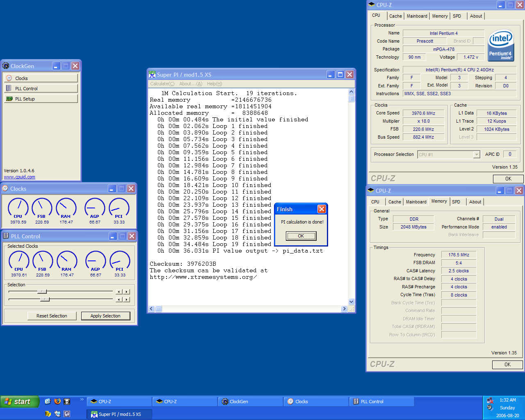Image resolution: width=525 pixels, height=420 pixels.
Task: Switch to Mainboard tab in top CPU-Z
Action: tap(417, 16)
